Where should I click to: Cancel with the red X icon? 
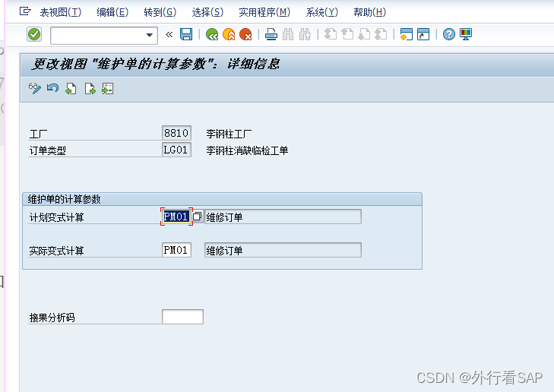[x=245, y=35]
